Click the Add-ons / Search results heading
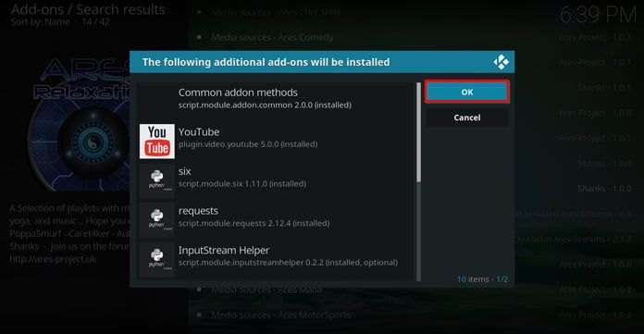 (88, 9)
